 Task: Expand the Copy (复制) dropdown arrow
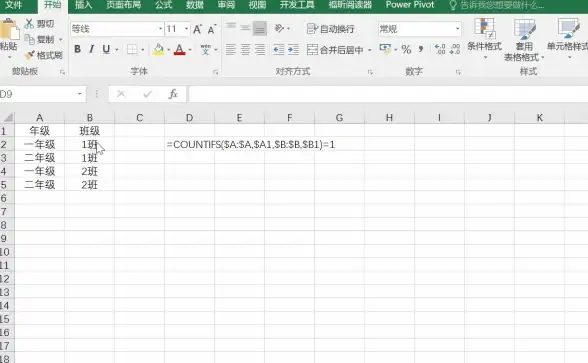click(x=61, y=40)
